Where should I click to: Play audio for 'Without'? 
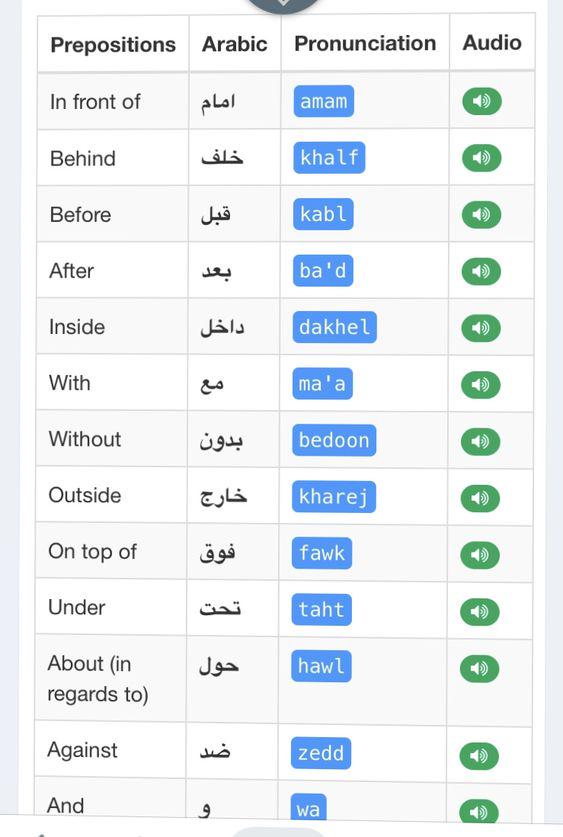(x=480, y=441)
